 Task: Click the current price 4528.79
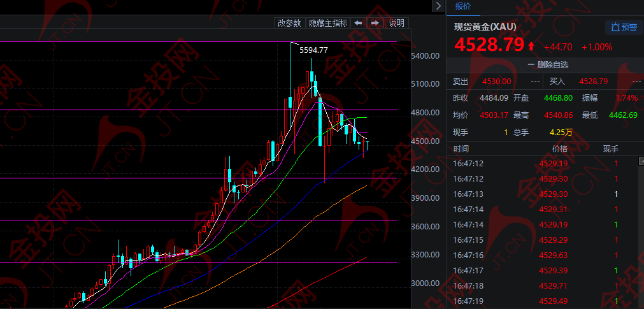(489, 45)
